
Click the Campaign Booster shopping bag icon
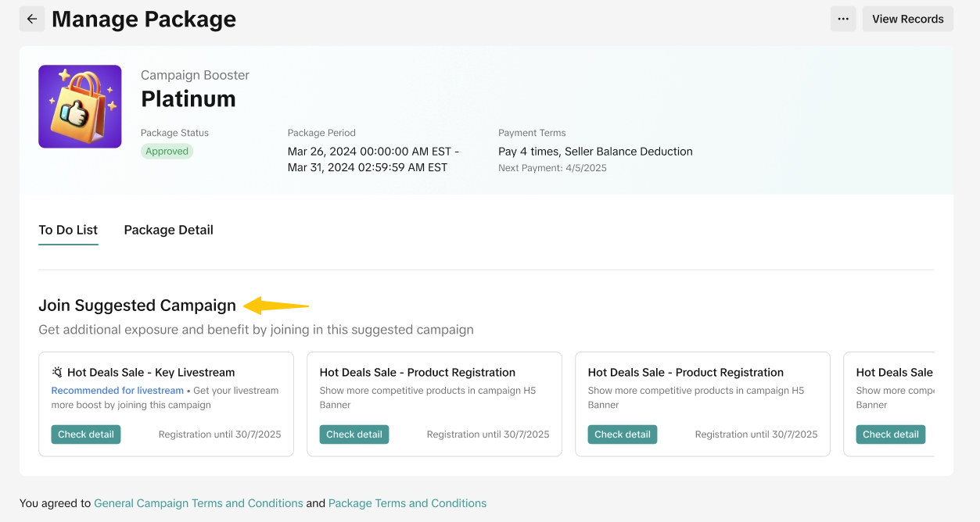(80, 106)
